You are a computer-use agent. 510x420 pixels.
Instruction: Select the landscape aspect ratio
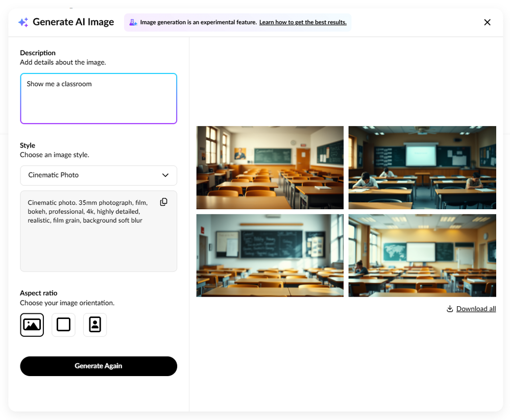[x=32, y=325]
